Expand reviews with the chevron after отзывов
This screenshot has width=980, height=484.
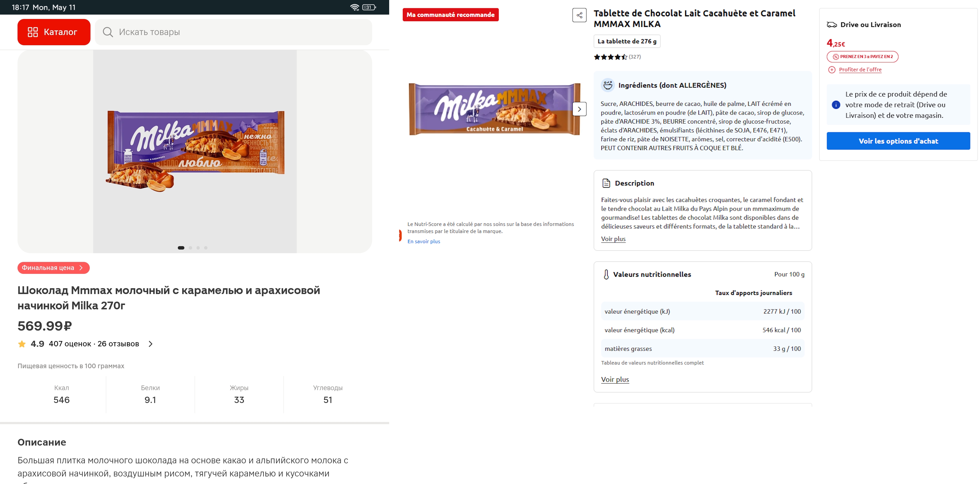coord(151,344)
